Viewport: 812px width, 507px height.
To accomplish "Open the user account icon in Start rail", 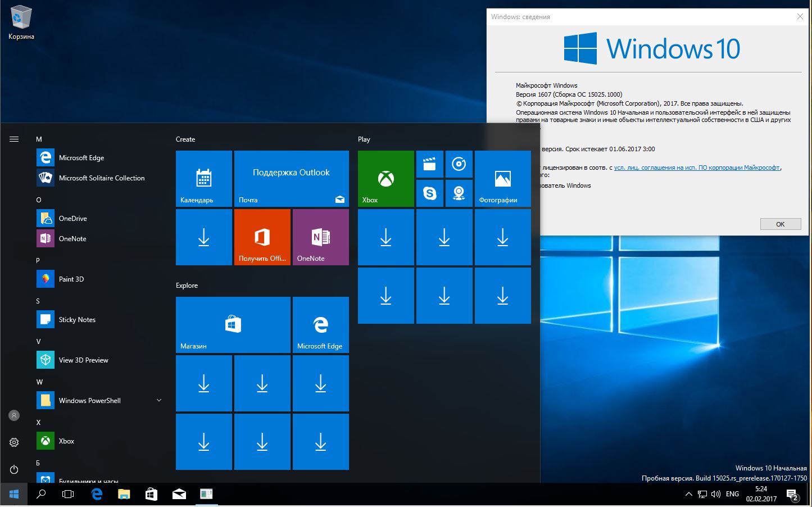I will click(x=14, y=415).
